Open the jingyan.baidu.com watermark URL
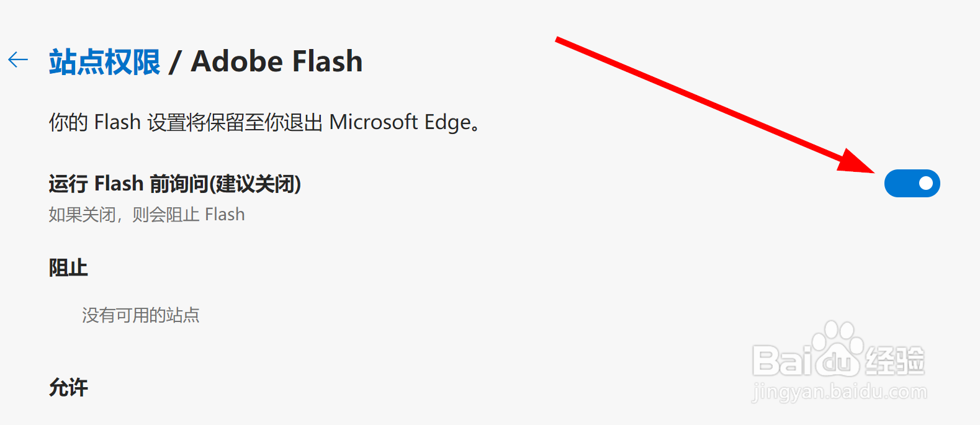Image resolution: width=980 pixels, height=425 pixels. coord(839,391)
